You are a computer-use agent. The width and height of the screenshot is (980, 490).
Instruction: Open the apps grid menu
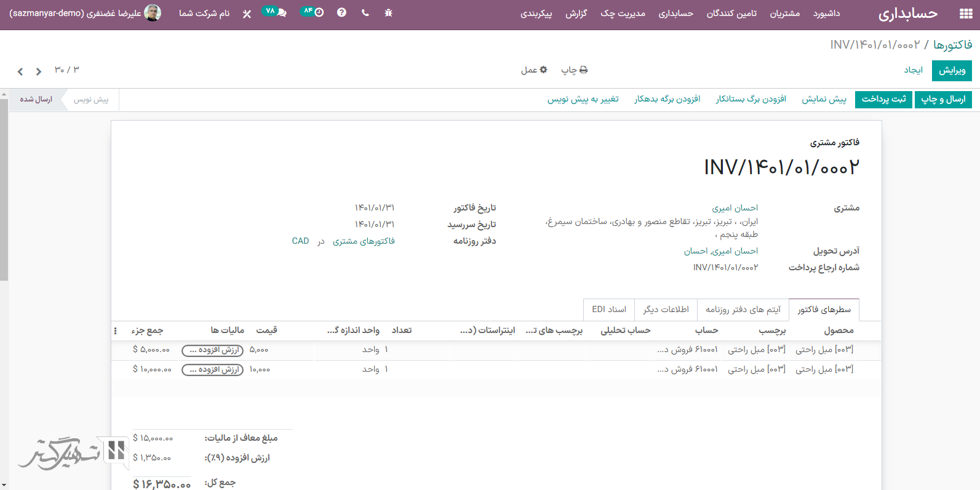click(965, 14)
